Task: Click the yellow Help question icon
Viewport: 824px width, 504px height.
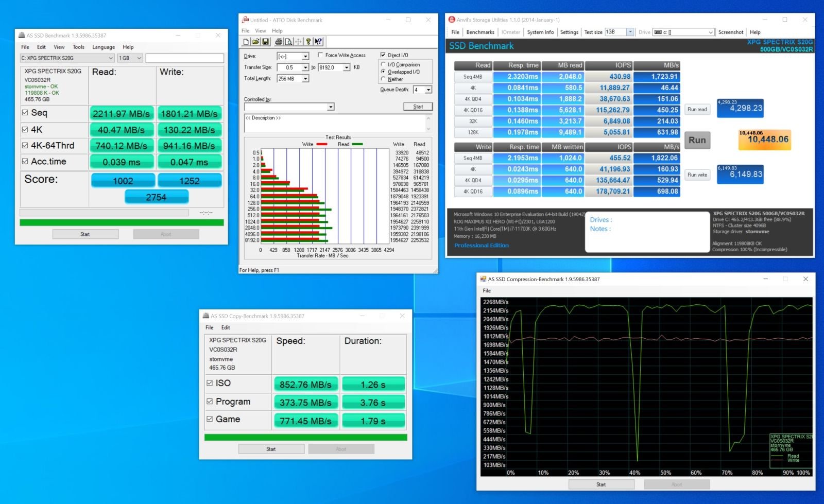Action: coord(308,42)
